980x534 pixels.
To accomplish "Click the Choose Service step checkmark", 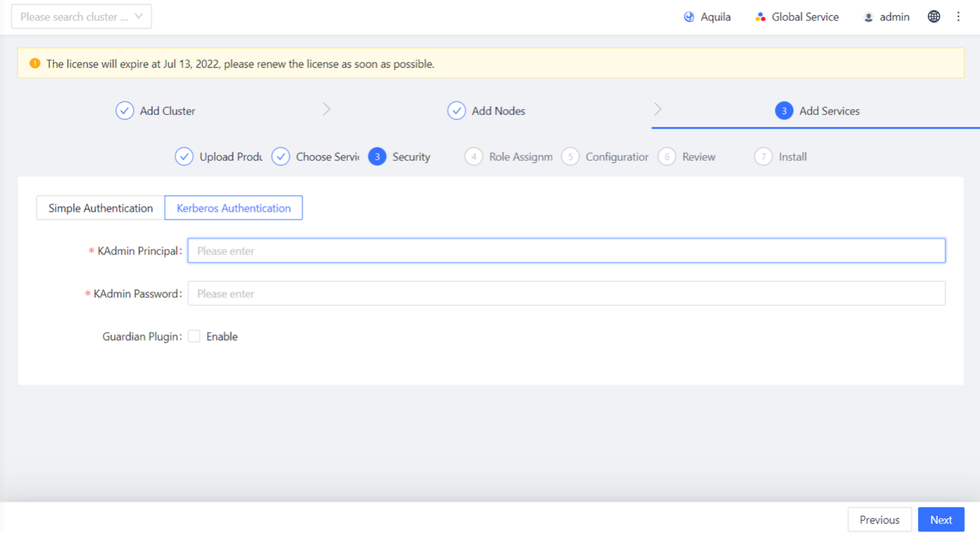I will [x=281, y=157].
